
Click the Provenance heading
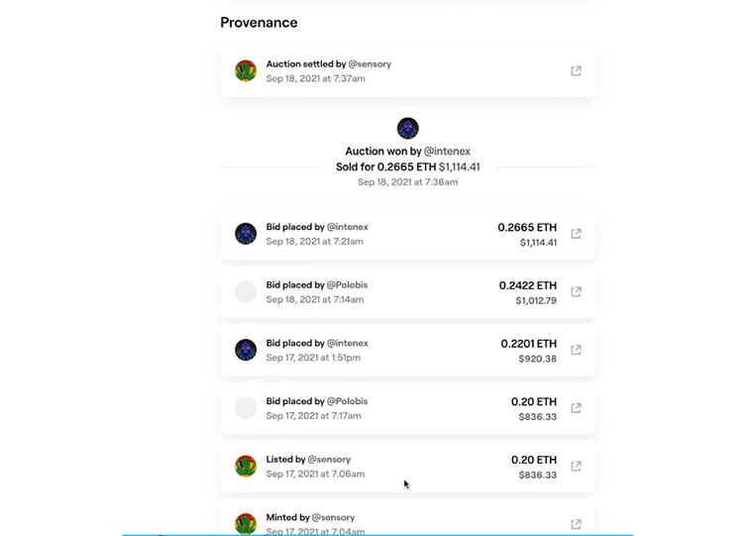click(259, 23)
